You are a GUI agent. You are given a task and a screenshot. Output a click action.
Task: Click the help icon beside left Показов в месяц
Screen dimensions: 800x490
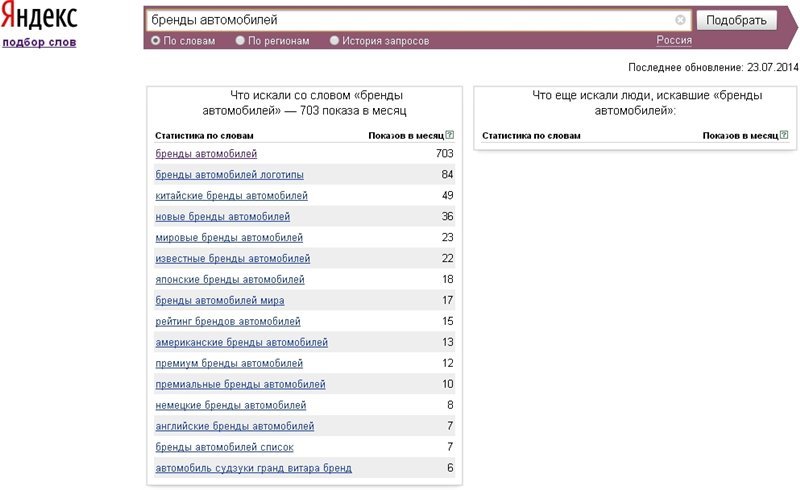[449, 135]
